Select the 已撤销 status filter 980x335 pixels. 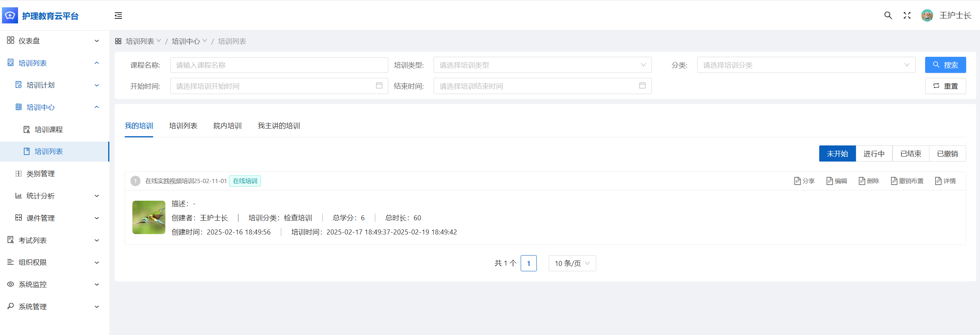pos(947,154)
